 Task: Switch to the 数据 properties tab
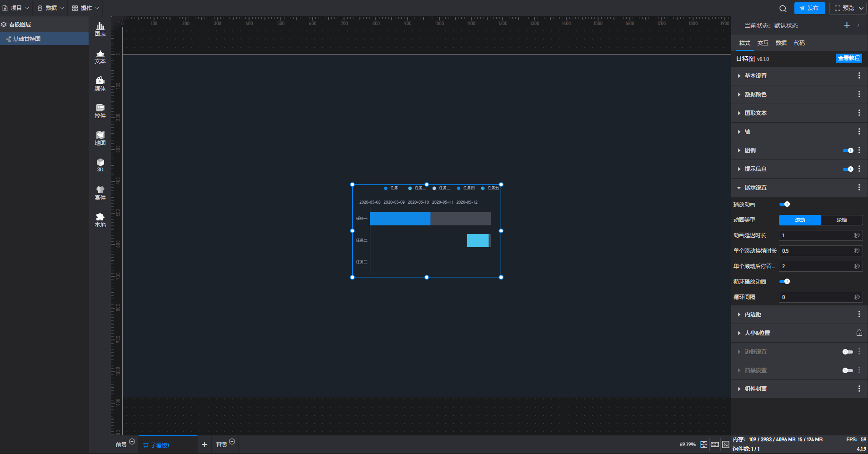pos(781,43)
